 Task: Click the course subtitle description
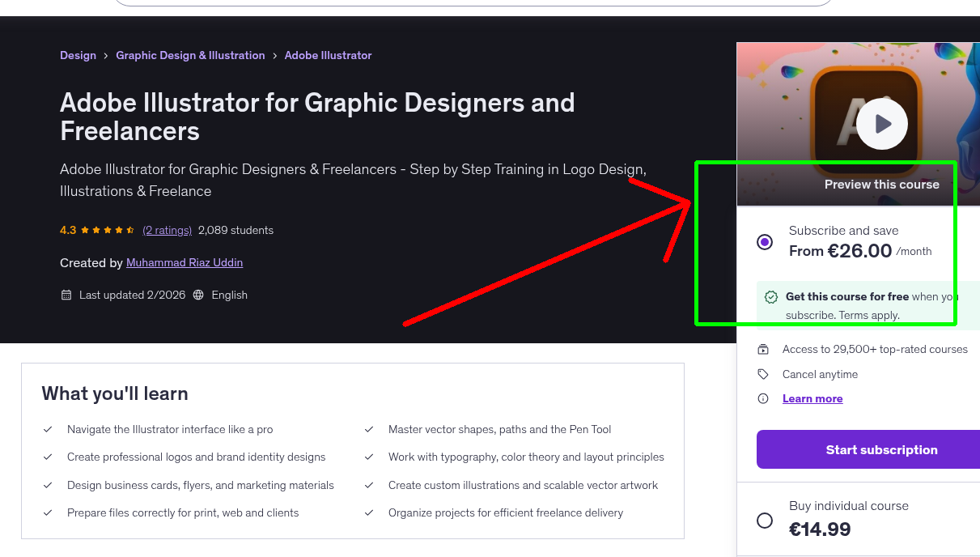coord(353,181)
